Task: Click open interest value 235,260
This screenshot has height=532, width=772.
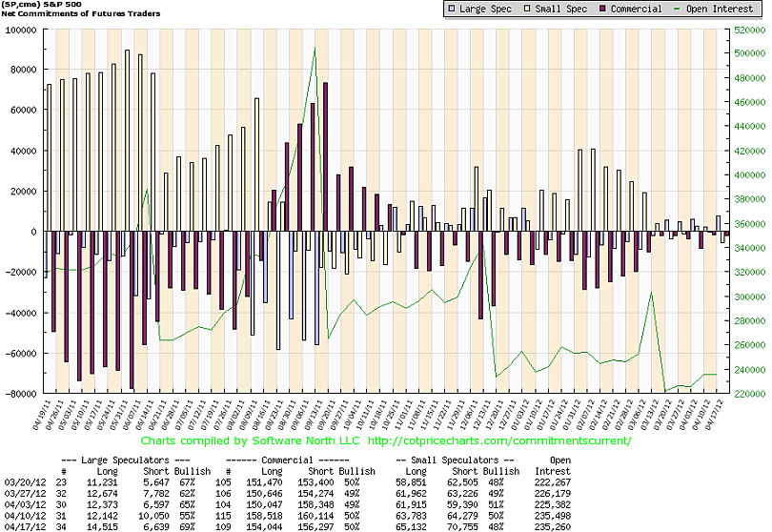Action: [x=553, y=527]
